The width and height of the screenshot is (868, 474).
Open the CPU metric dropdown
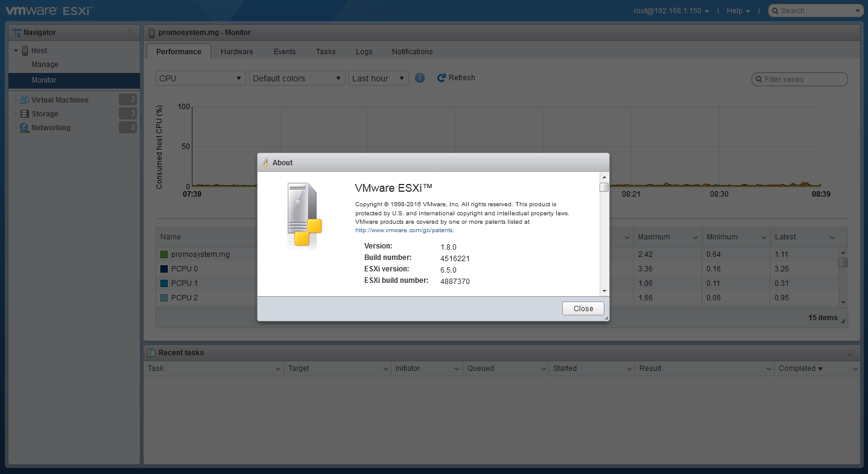pos(201,78)
